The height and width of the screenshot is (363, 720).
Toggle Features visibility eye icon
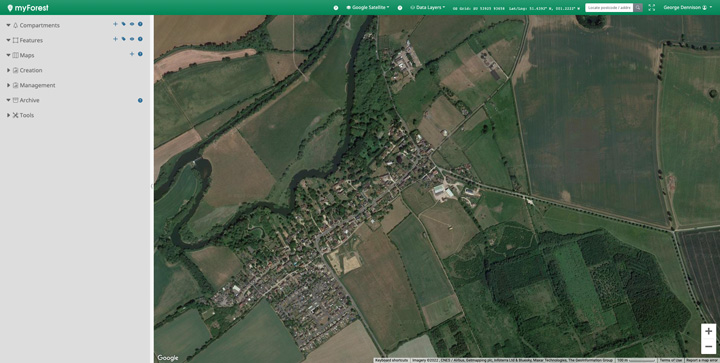(x=132, y=39)
